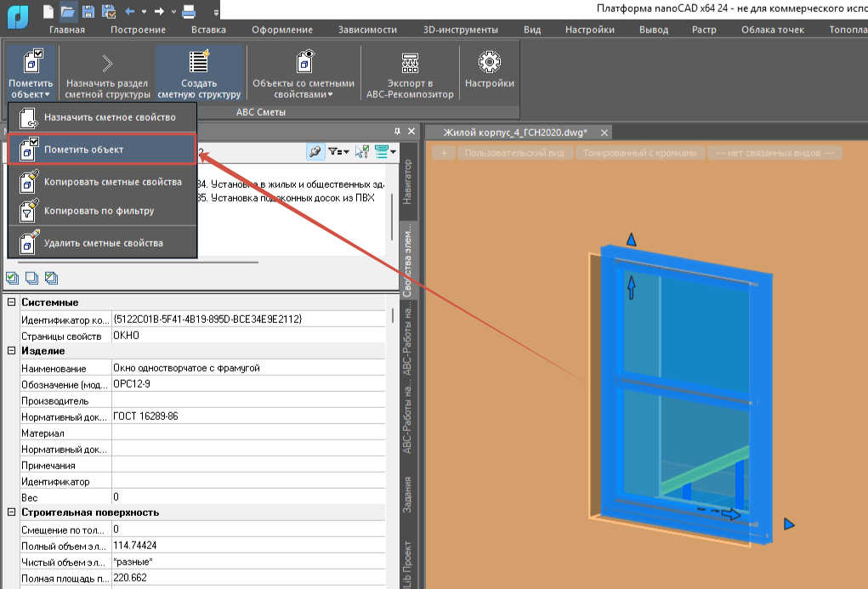Collapse the Изделие property group
This screenshot has width=868, height=589.
pyautogui.click(x=11, y=351)
